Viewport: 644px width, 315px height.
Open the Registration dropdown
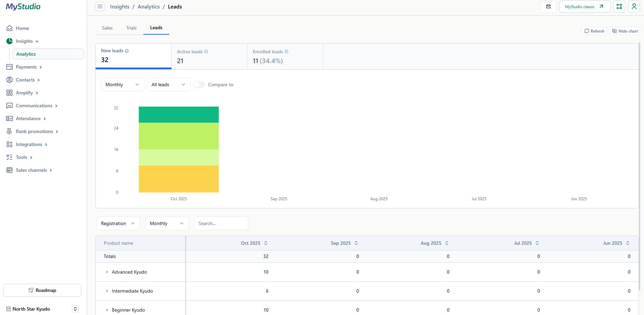pyautogui.click(x=118, y=223)
